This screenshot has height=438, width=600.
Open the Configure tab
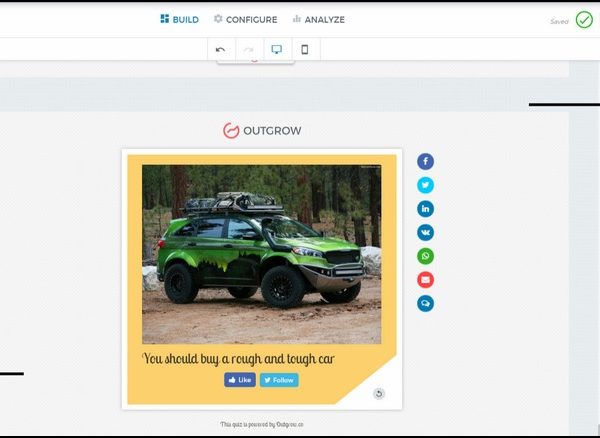tap(245, 19)
